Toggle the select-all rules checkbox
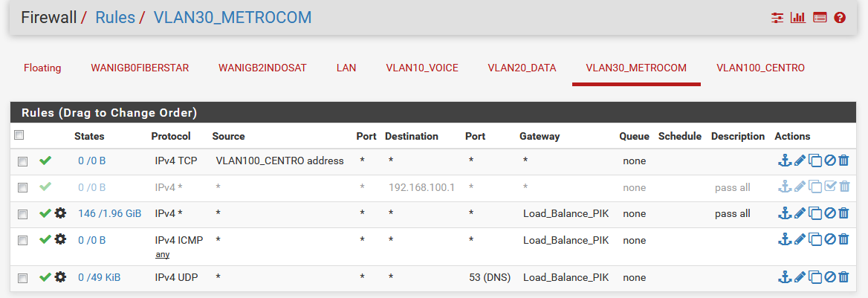Image resolution: width=868 pixels, height=298 pixels. (x=19, y=135)
